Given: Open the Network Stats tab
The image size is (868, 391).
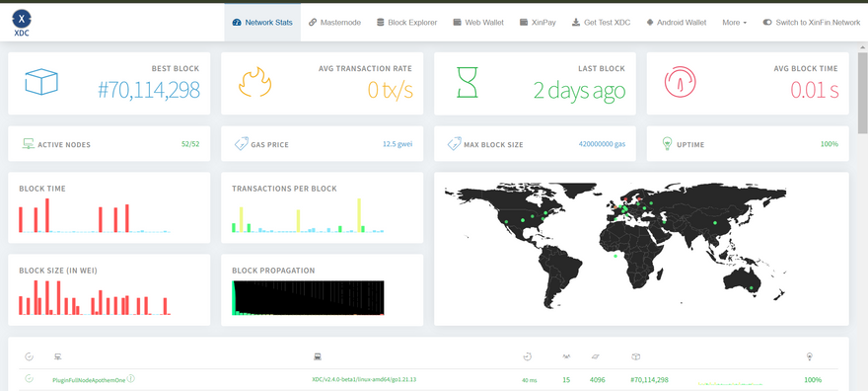Looking at the screenshot, I should pyautogui.click(x=262, y=23).
